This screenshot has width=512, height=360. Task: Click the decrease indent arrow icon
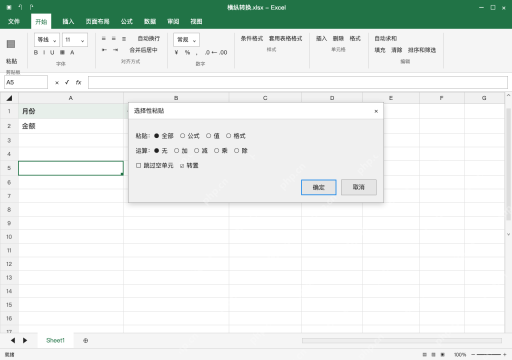[x=104, y=50]
